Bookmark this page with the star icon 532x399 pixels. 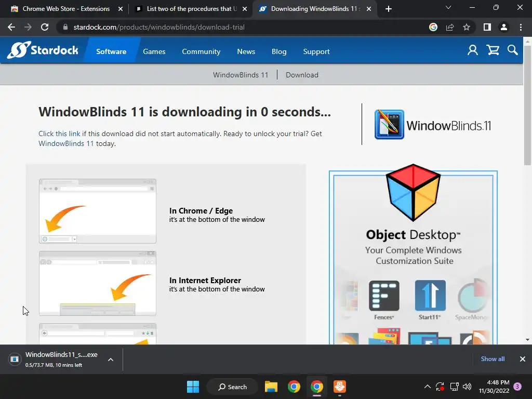click(x=467, y=27)
